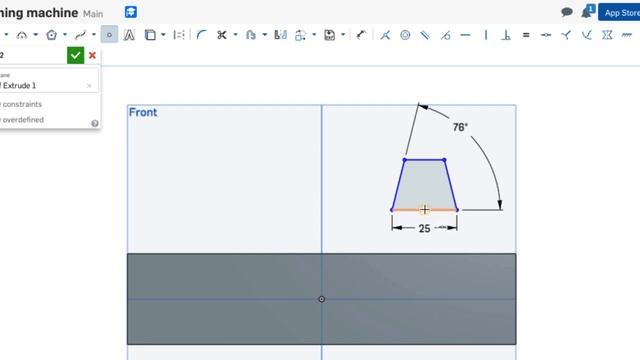Apply the Horizontal constraint

click(465, 35)
